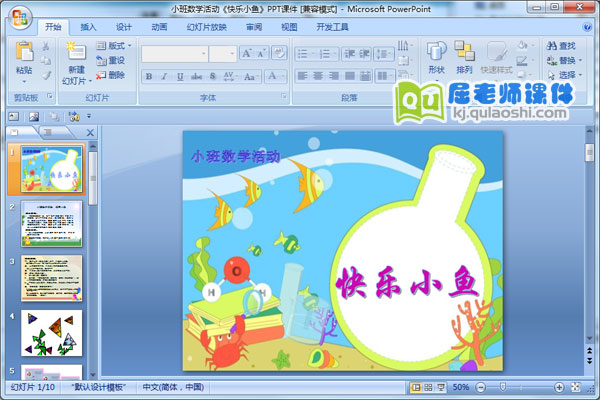
Task: Click the Bullets list icon
Action: click(305, 54)
